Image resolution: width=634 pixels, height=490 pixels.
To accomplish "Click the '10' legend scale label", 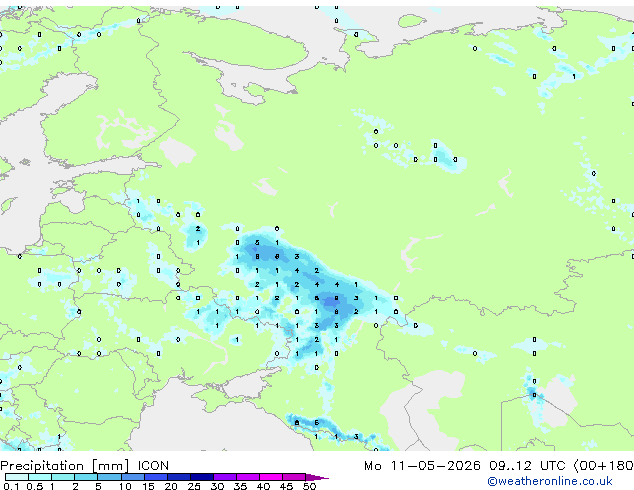I will pos(125,486).
